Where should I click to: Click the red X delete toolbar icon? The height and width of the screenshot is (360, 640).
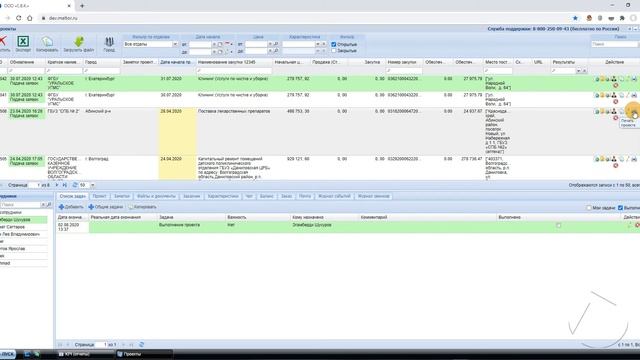(2, 41)
